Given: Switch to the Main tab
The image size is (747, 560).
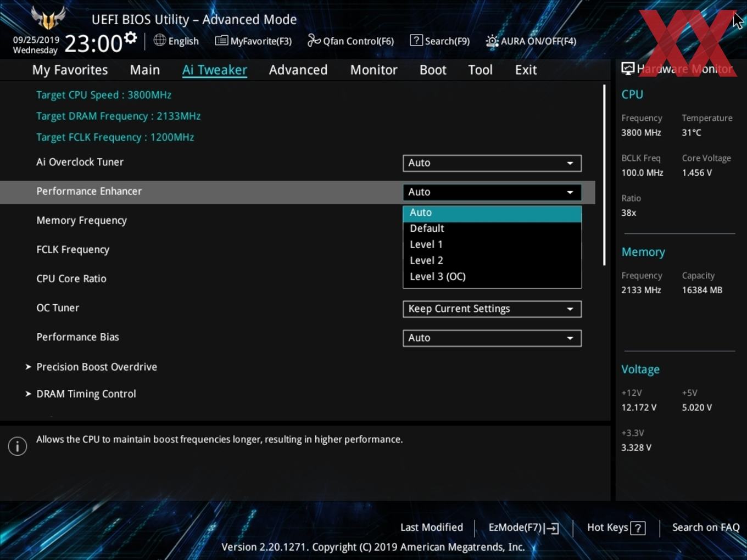Looking at the screenshot, I should click(145, 70).
